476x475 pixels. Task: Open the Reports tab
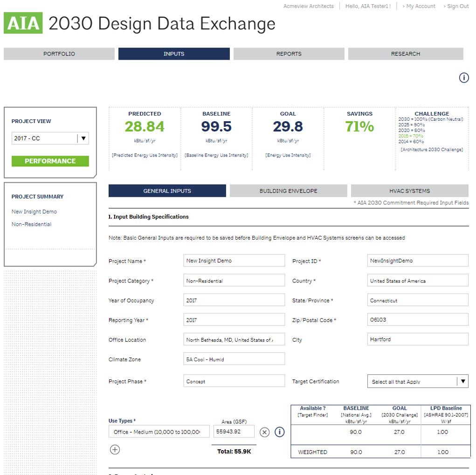tap(289, 54)
